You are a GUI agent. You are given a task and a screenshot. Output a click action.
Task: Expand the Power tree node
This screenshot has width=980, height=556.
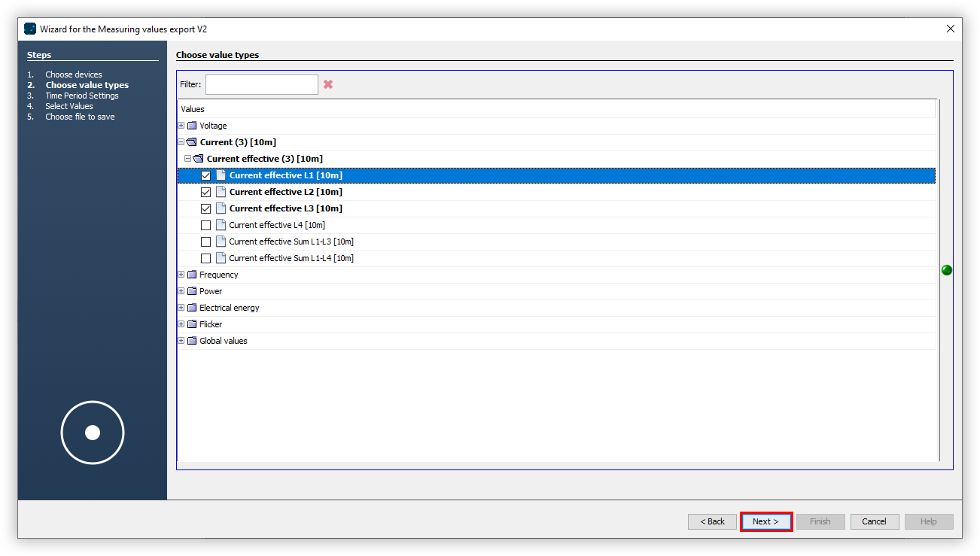point(181,291)
